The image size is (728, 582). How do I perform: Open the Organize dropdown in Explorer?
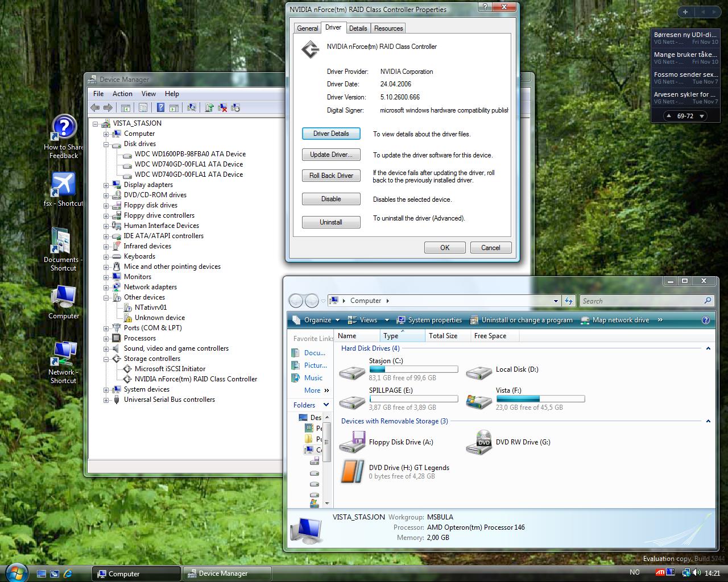click(x=316, y=320)
